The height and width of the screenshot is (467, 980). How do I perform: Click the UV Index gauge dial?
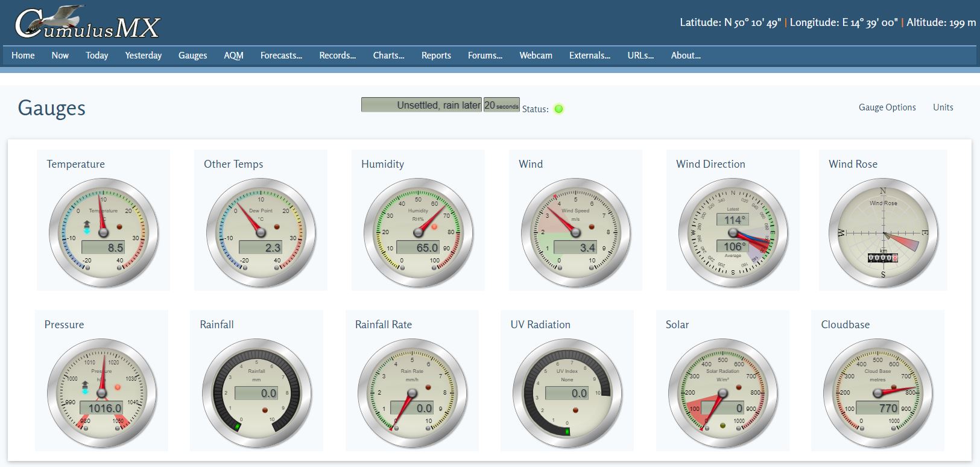[567, 393]
